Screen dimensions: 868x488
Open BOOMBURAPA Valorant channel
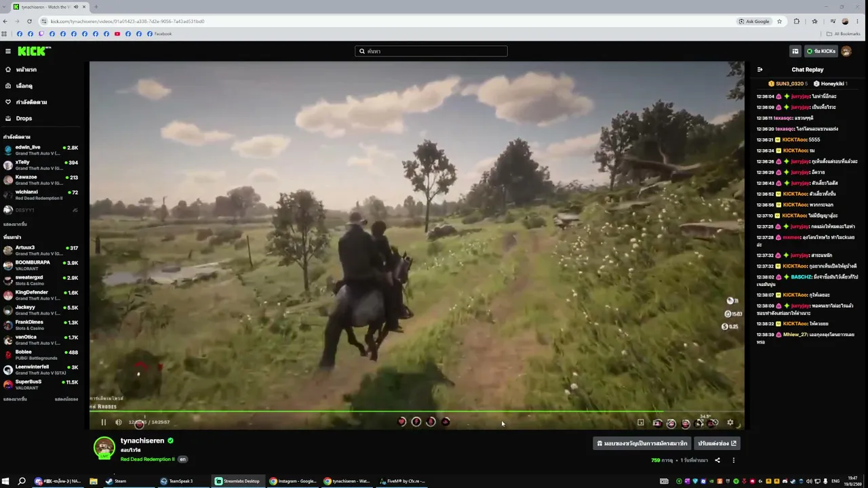(41, 266)
